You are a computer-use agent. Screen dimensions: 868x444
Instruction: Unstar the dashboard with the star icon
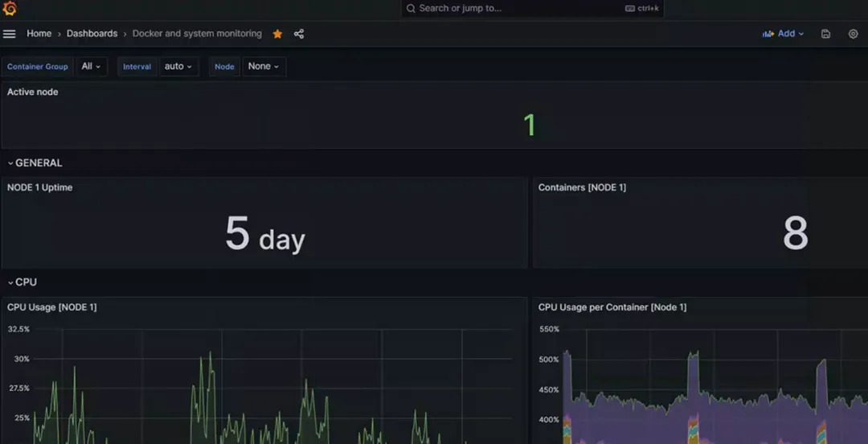277,34
